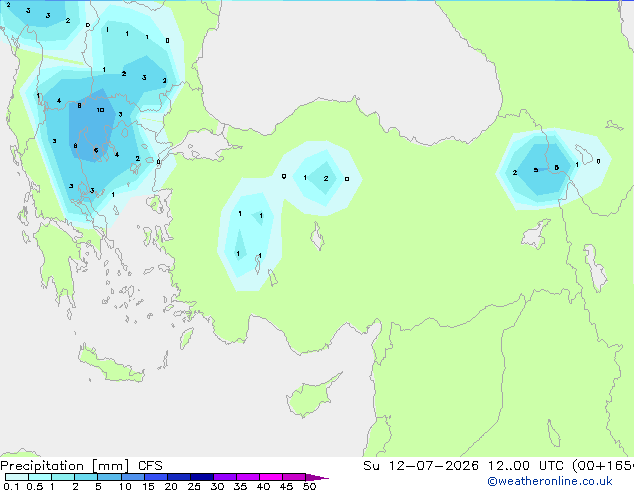This screenshot has height=490, width=634.
Task: Click the '10' precipitation value on the map
Action: [100, 110]
